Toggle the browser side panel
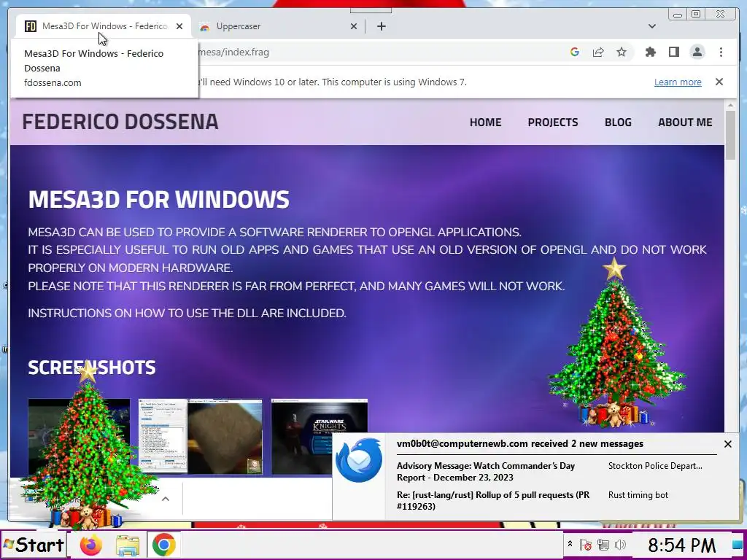Image resolution: width=747 pixels, height=560 pixels. coord(673,52)
